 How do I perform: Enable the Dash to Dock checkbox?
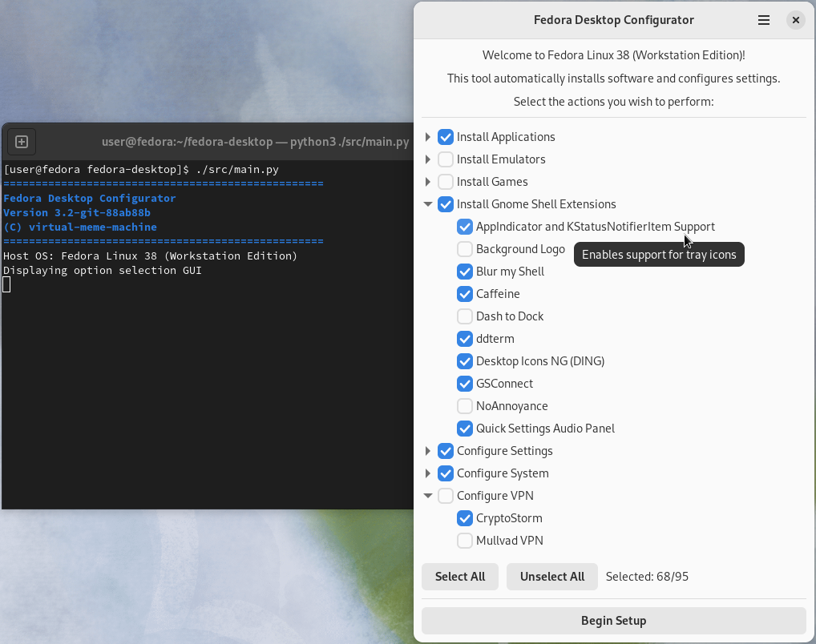pyautogui.click(x=465, y=316)
